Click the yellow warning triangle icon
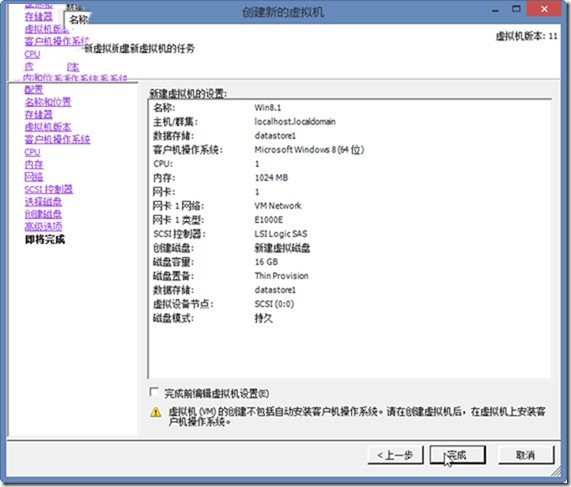The width and height of the screenshot is (571, 487). [x=156, y=412]
